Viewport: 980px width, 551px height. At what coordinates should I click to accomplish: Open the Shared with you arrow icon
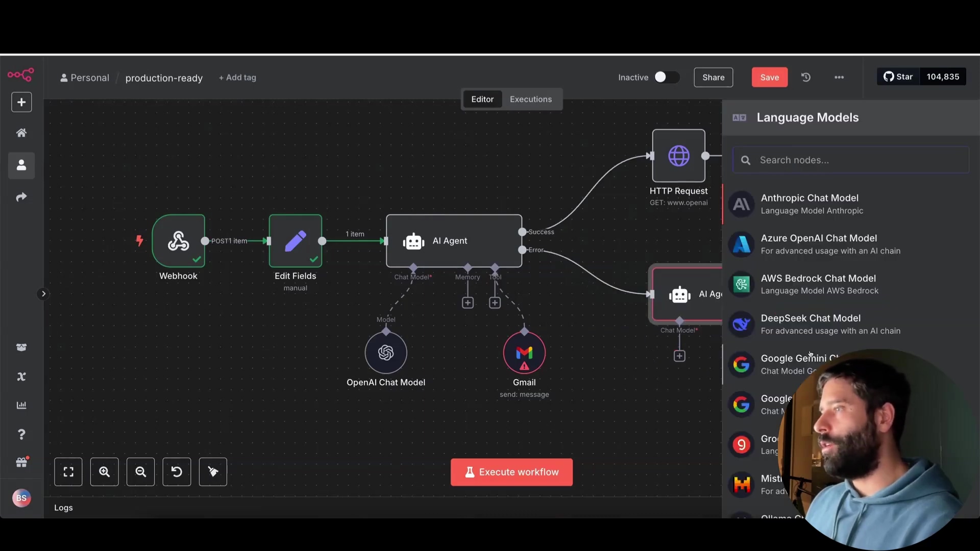[21, 197]
